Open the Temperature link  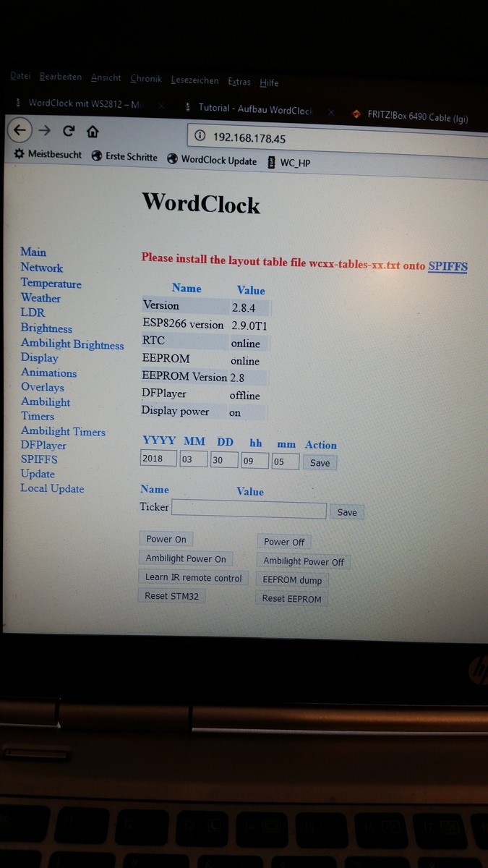[51, 283]
